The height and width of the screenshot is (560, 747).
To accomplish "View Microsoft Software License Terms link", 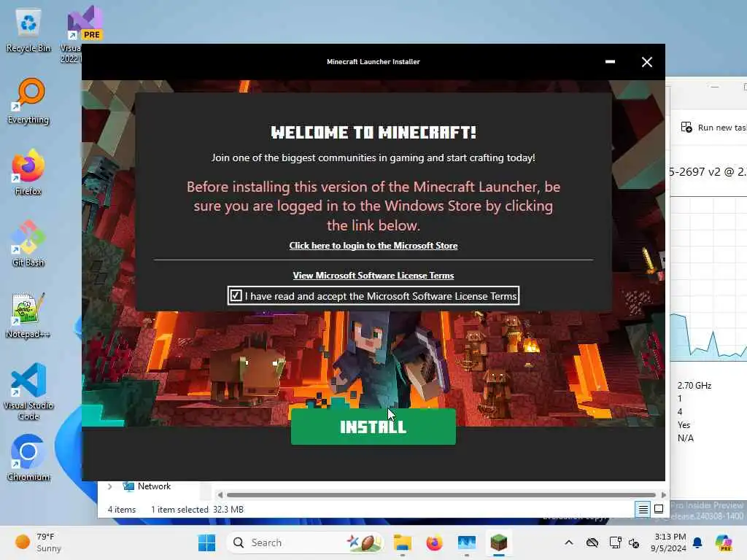I will 373,275.
